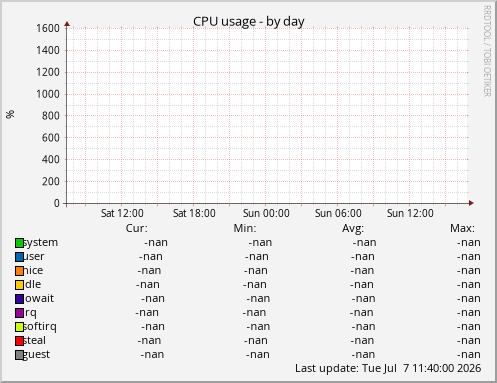Image resolution: width=497 pixels, height=383 pixels.
Task: Click the 'Sun 00:00' time label
Action: [266, 213]
